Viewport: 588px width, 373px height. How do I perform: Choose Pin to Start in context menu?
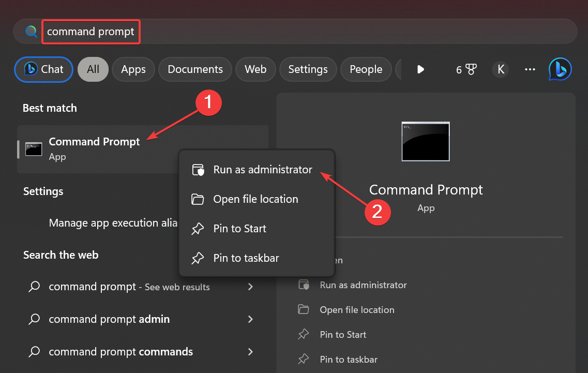(x=257, y=229)
